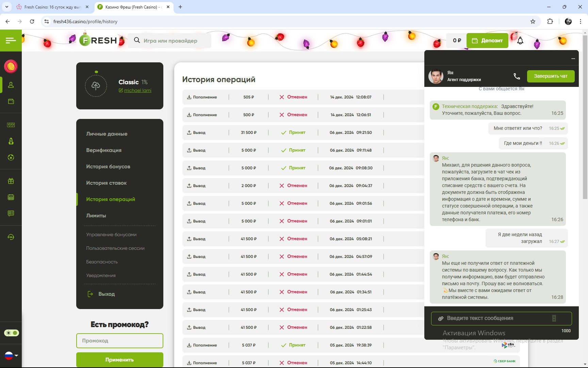Click Завершить чат button
This screenshot has width=588, height=368.
point(551,76)
